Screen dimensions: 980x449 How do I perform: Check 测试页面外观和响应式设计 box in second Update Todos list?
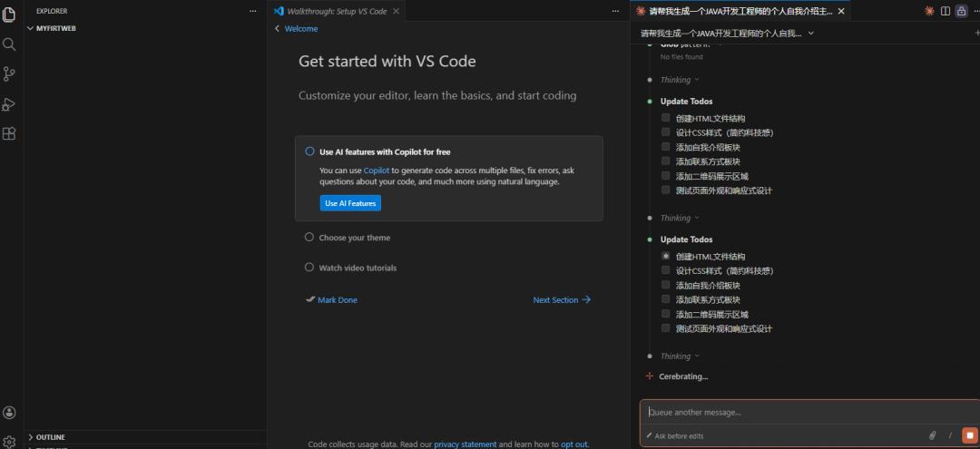click(666, 327)
